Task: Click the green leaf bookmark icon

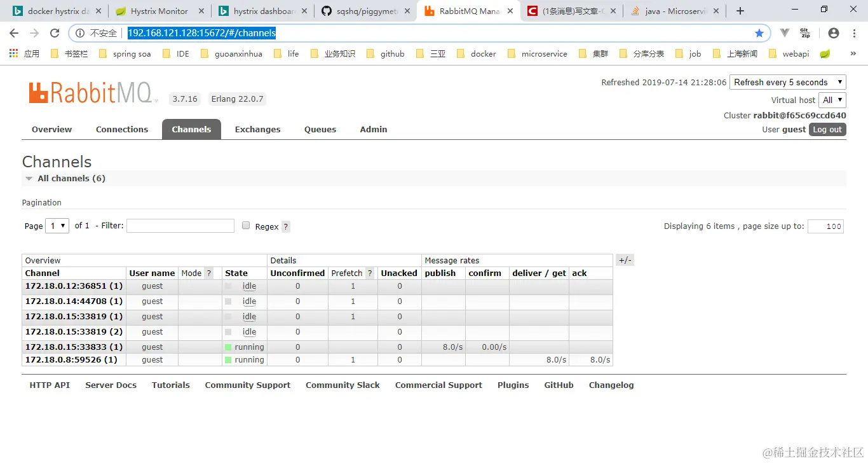Action: point(825,53)
